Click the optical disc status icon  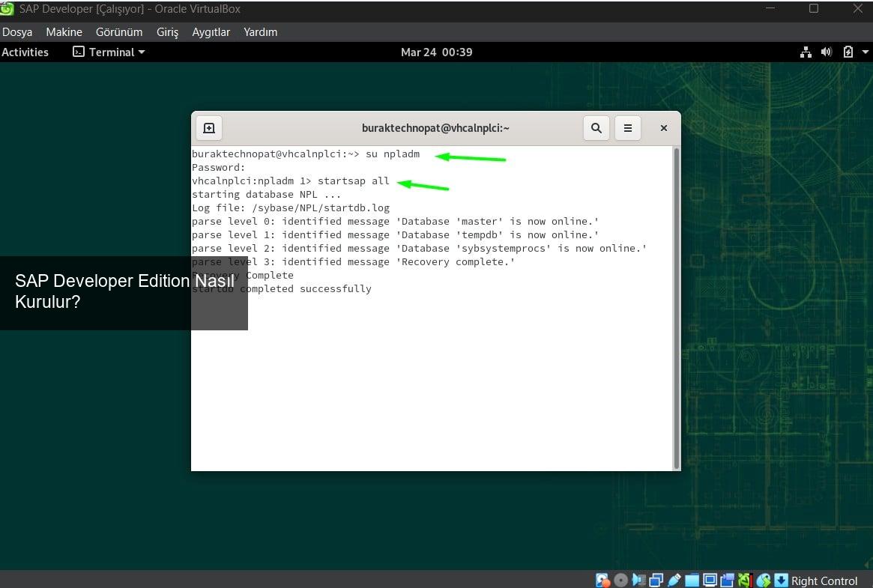click(620, 581)
